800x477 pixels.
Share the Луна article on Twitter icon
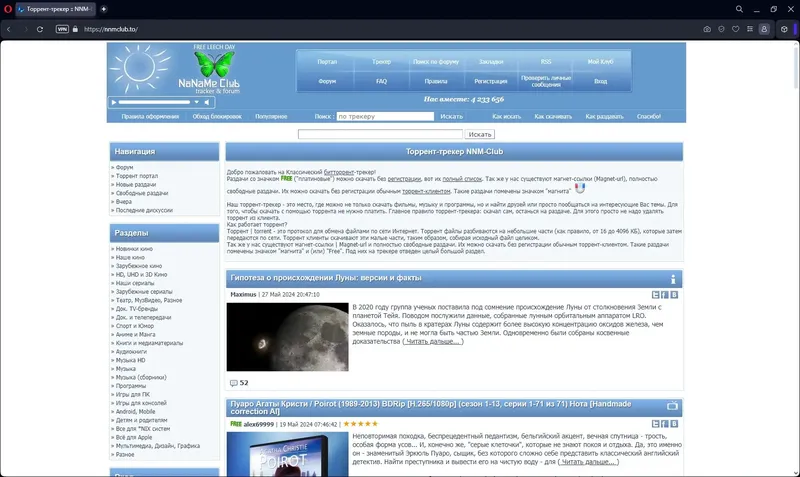(656, 295)
